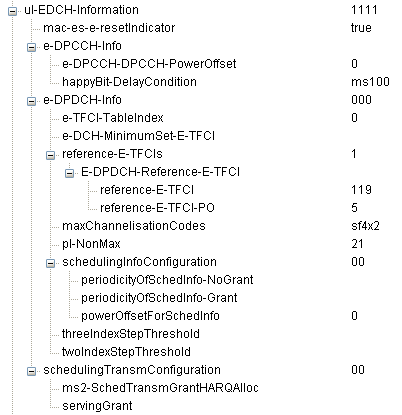Collapse the e-DPDCH-Info node

(31, 102)
